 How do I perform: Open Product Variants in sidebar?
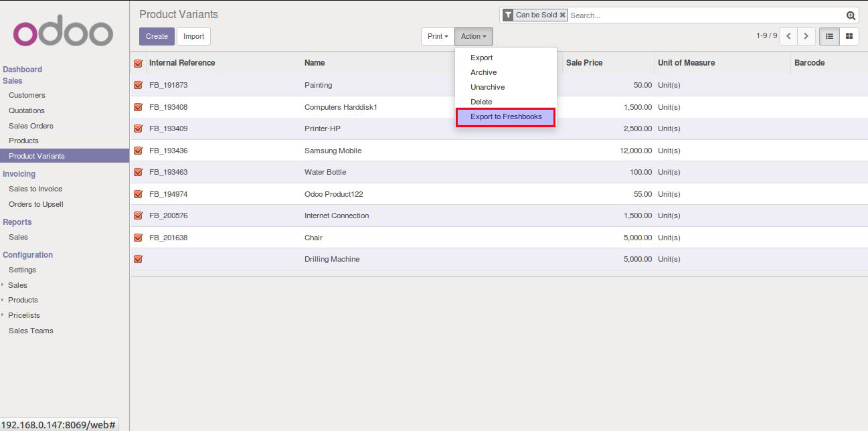pos(64,156)
